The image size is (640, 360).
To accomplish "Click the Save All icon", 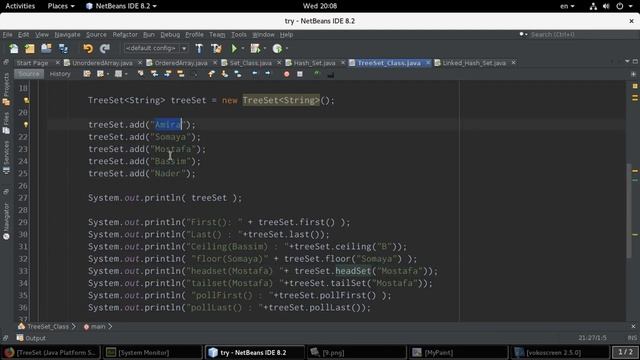I will tap(63, 49).
